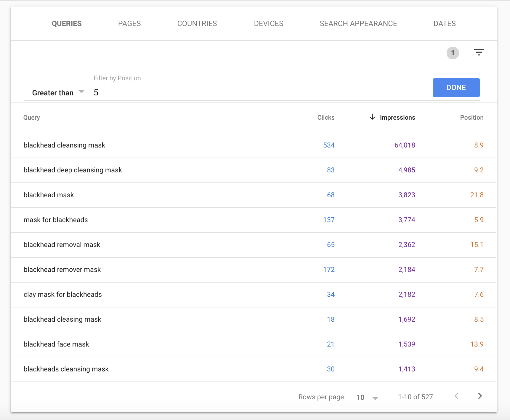Image resolution: width=510 pixels, height=420 pixels.
Task: Click the clay mask for blackheads query
Action: [62, 294]
